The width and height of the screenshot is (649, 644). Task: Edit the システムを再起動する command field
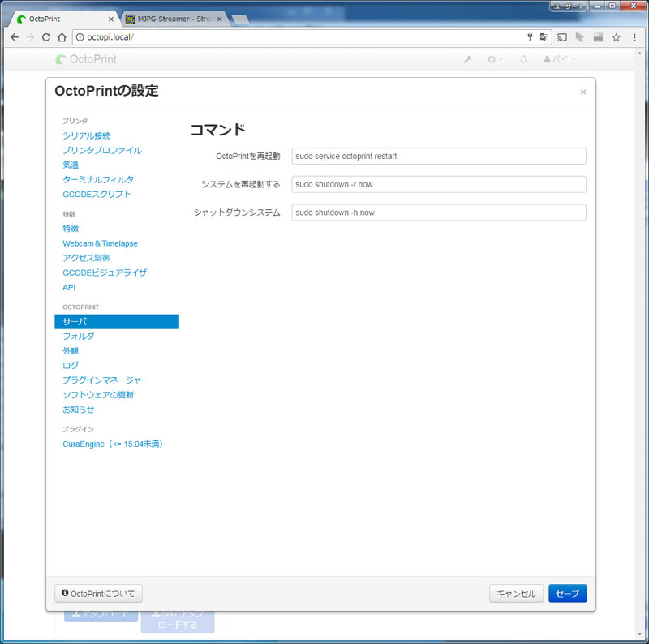pos(439,184)
